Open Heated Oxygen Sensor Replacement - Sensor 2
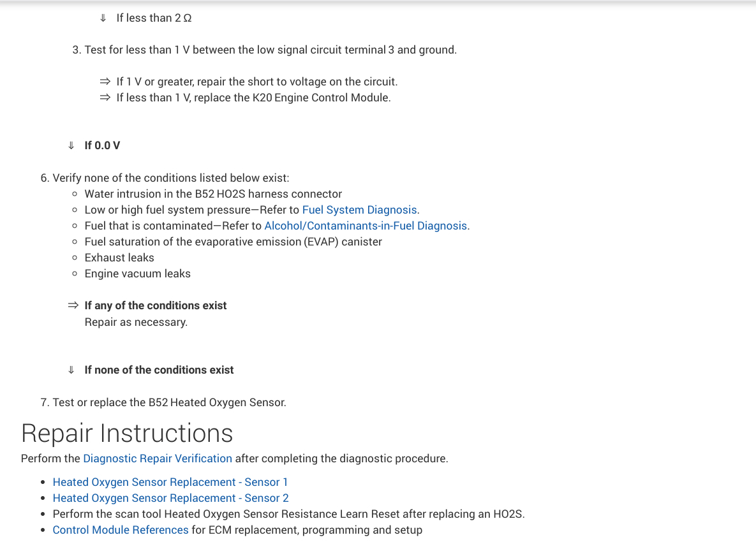This screenshot has width=756, height=549. tap(170, 498)
